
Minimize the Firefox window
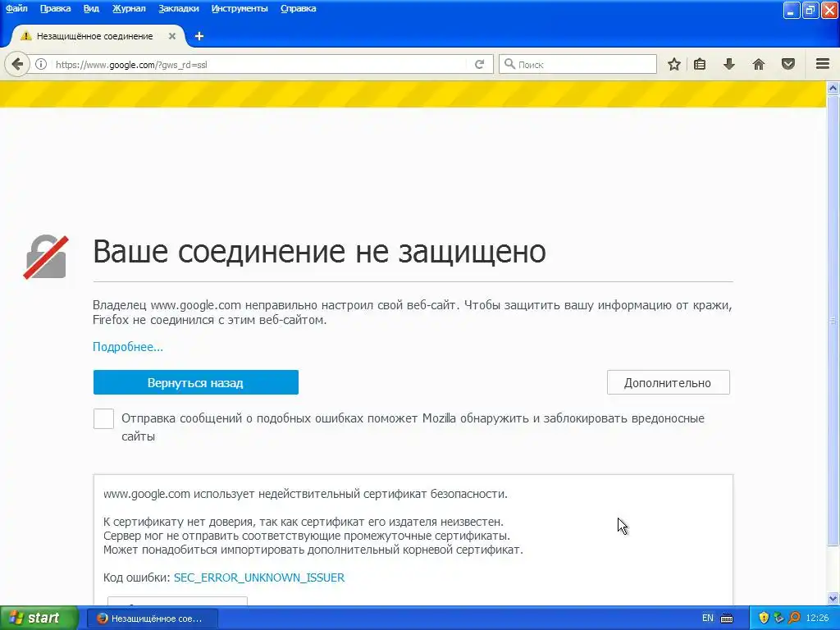click(792, 10)
